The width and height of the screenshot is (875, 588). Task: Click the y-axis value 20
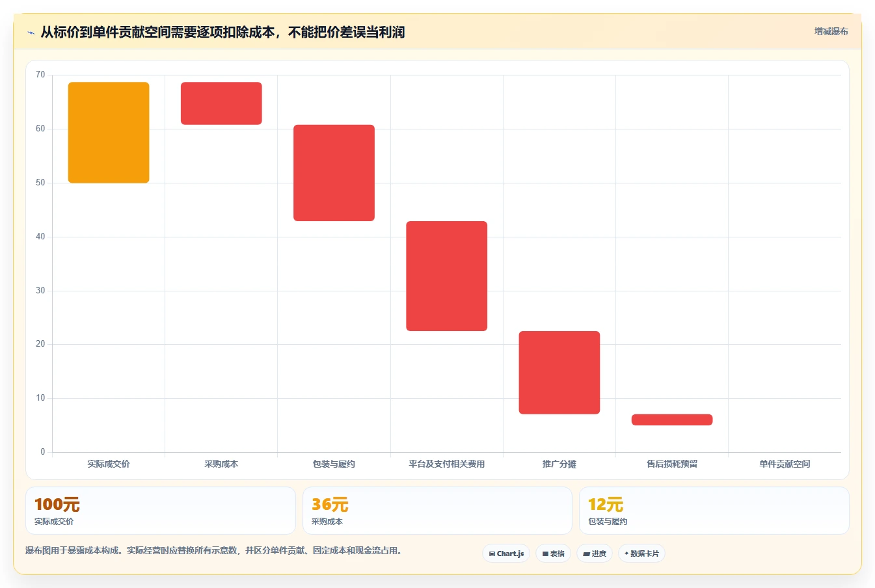[40, 344]
